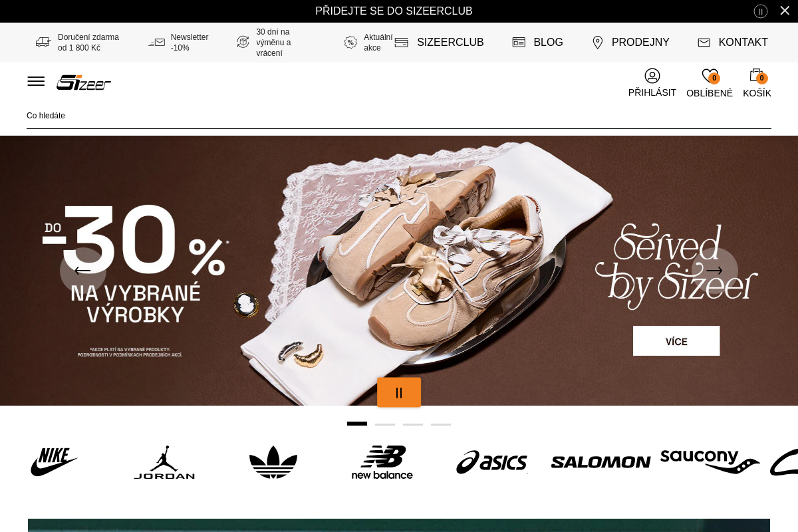Screen dimensions: 798x532
Task: Click the Sizeer logo
Action: (84, 82)
